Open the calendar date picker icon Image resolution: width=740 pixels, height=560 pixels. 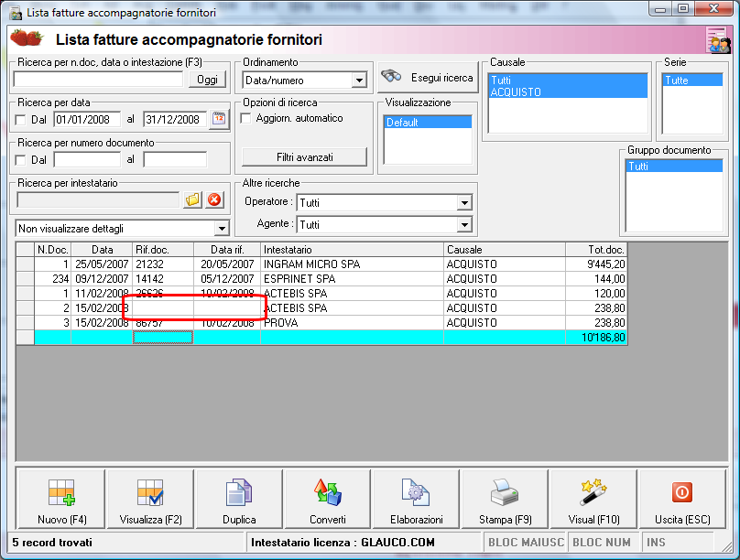pos(219,118)
